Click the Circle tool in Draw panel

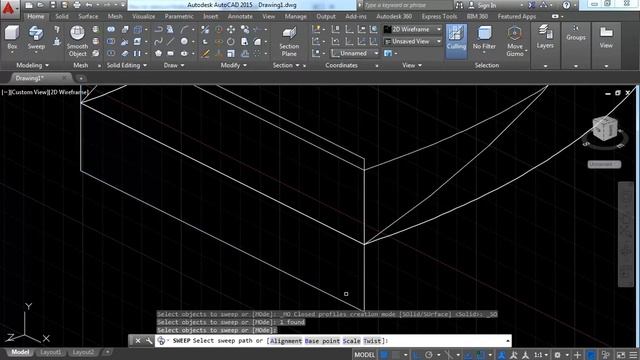click(x=184, y=41)
